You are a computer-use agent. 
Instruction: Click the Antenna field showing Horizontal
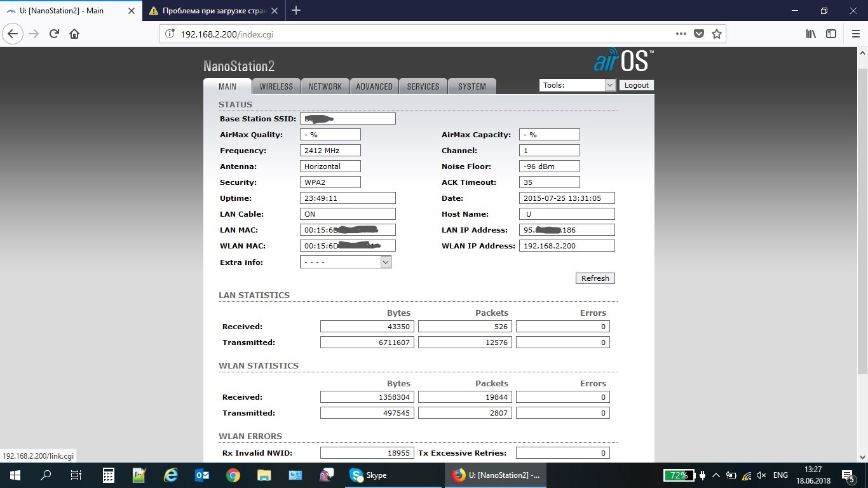330,166
